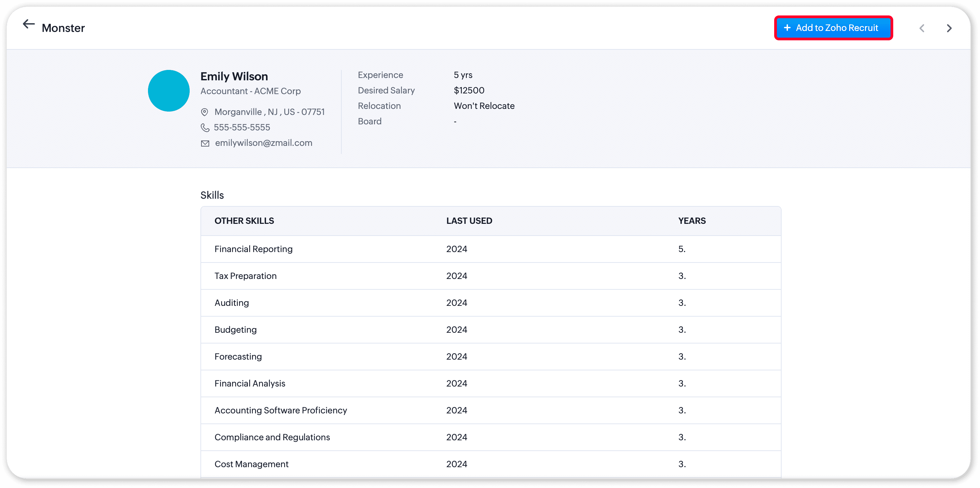Screen dimensions: 980x488
Task: Select the Tax Preparation skill row
Action: click(246, 276)
